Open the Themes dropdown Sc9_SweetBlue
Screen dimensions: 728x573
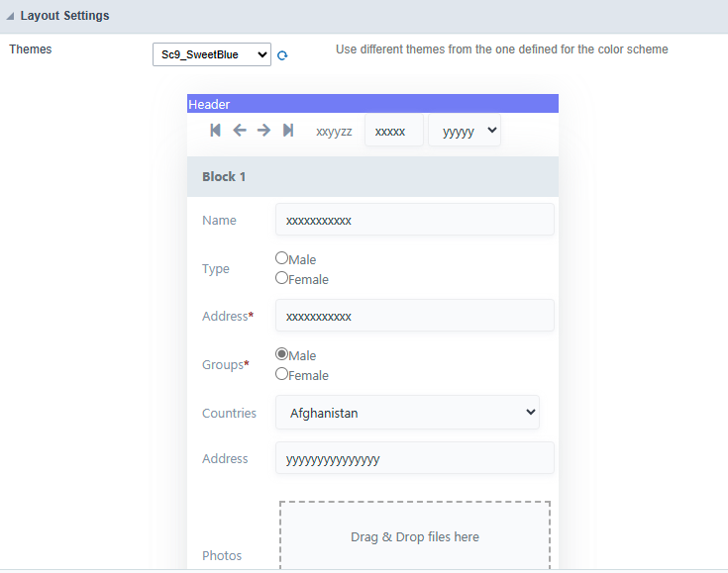(212, 54)
